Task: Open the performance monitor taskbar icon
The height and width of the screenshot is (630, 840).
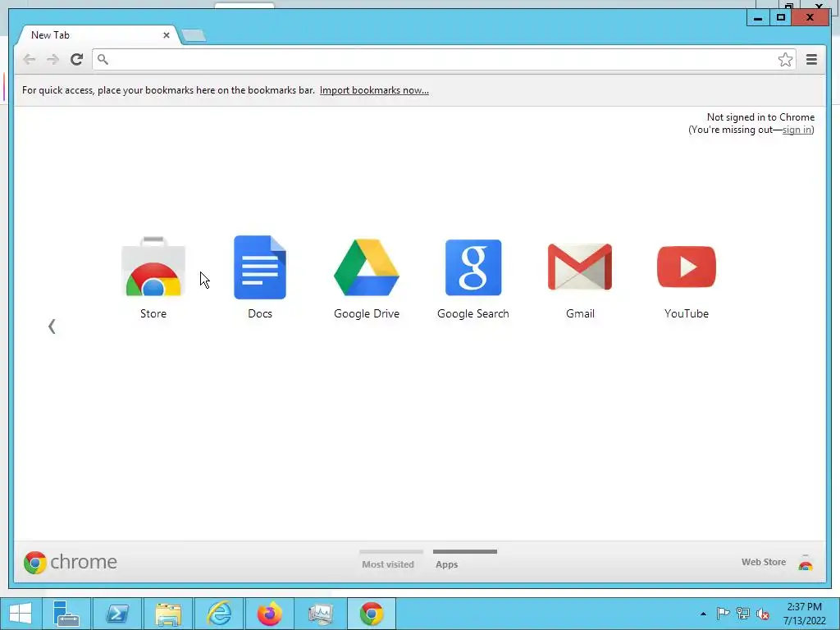Action: coord(321,614)
